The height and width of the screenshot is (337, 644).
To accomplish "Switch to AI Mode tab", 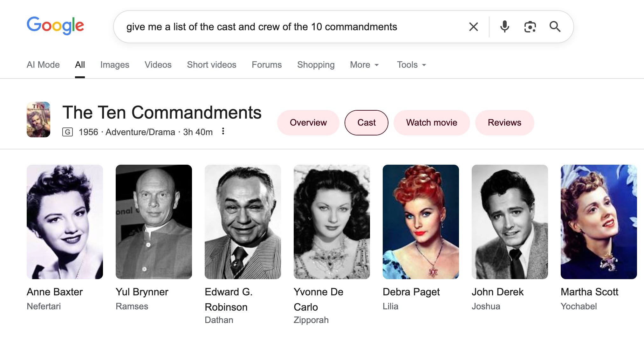I will (43, 65).
